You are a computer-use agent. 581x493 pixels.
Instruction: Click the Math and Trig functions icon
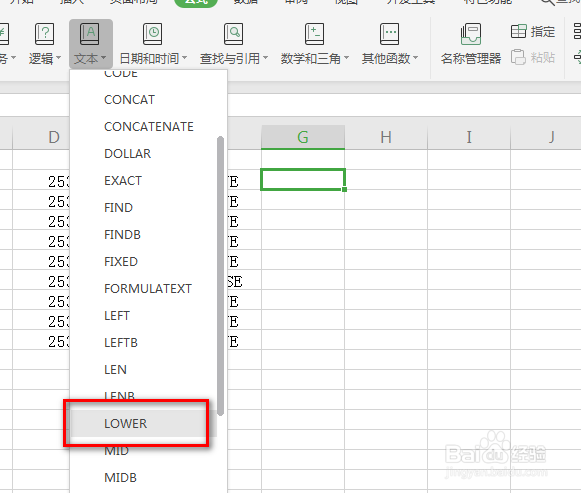click(x=314, y=34)
